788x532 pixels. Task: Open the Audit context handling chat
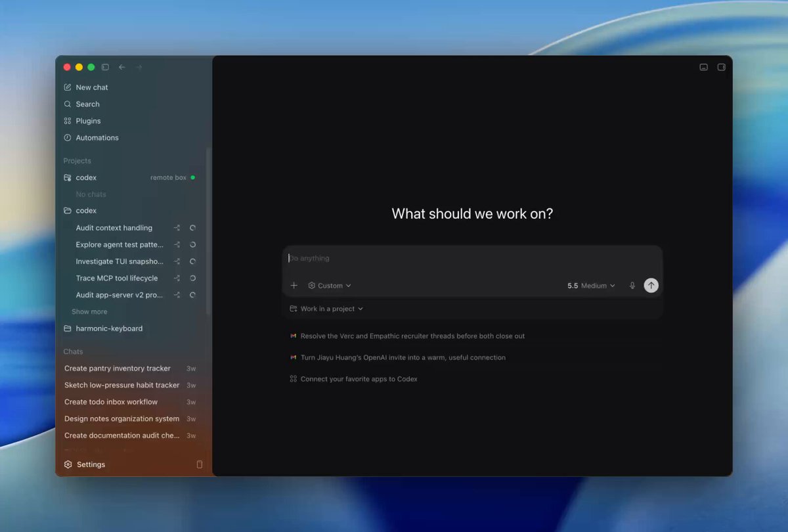[114, 228]
